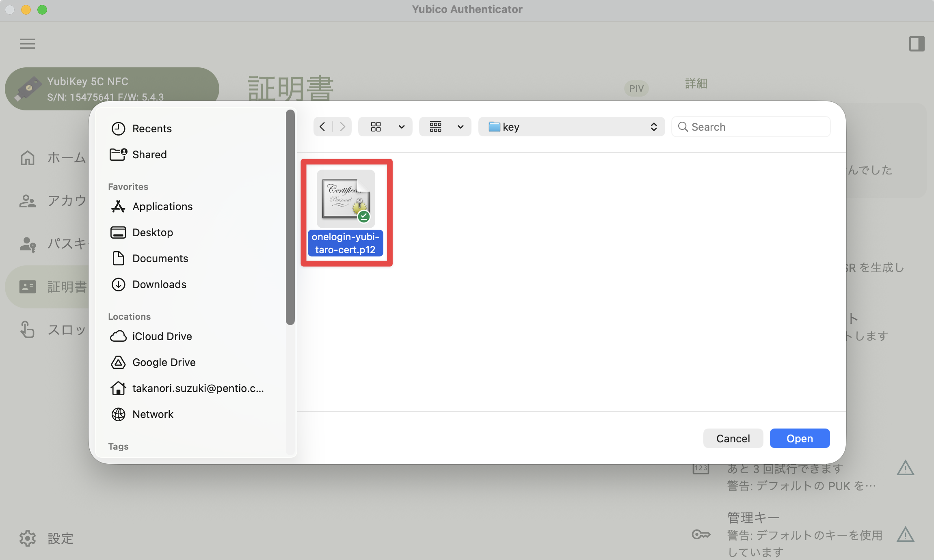Click the 詳細 details label
This screenshot has width=934, height=560.
696,83
